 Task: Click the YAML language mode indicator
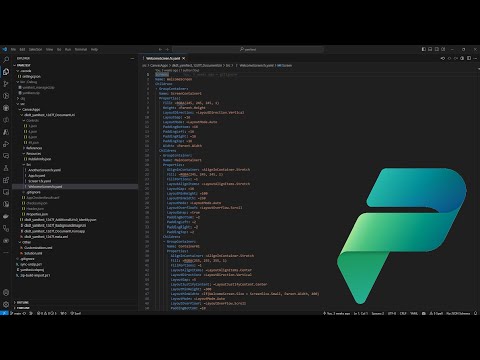pos(414,313)
